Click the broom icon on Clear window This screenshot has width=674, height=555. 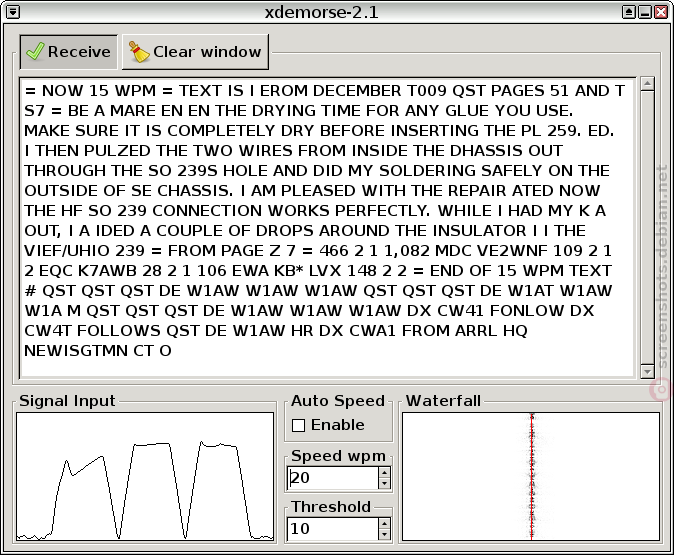(x=139, y=52)
